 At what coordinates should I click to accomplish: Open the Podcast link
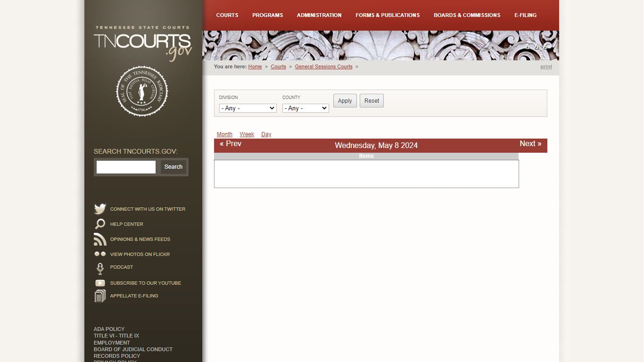[x=122, y=267]
